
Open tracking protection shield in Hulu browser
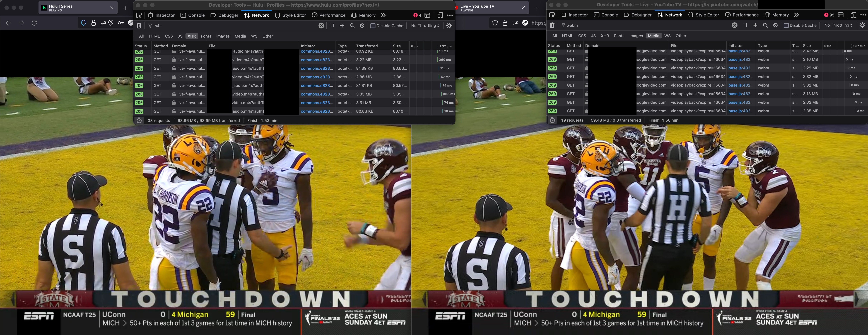coord(84,23)
